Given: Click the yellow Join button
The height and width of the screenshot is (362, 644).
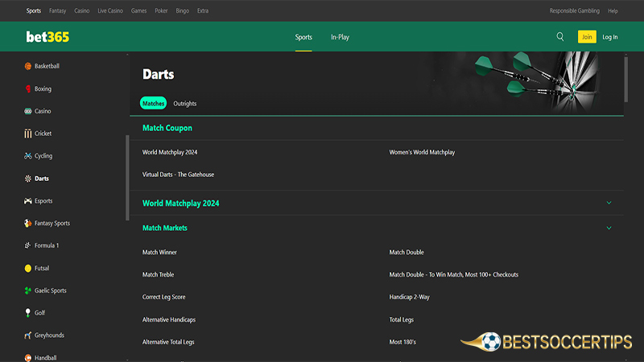Looking at the screenshot, I should click(587, 37).
